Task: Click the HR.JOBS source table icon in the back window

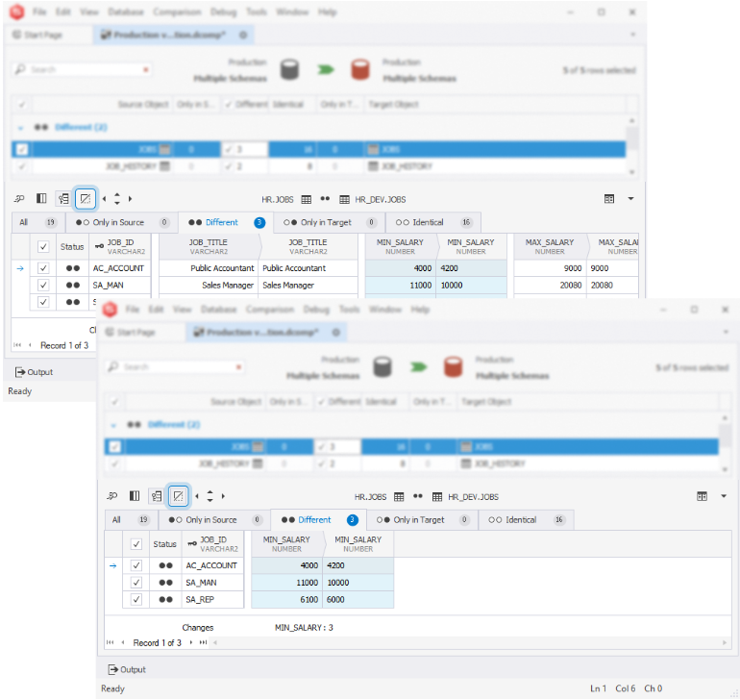Action: [307, 199]
